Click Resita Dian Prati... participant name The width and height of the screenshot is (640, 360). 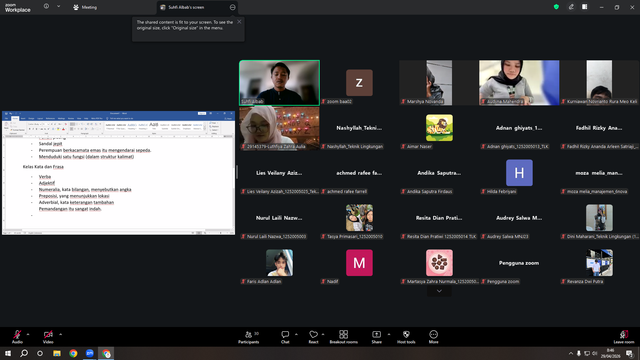(439, 218)
